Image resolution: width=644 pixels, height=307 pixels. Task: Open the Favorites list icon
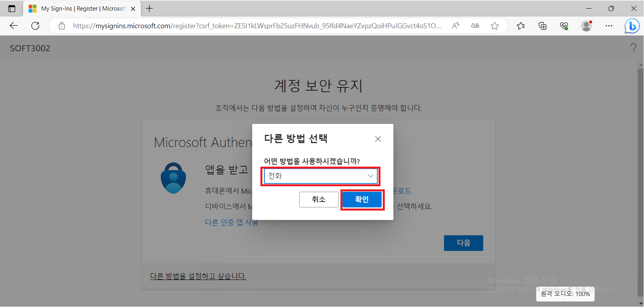tap(521, 26)
